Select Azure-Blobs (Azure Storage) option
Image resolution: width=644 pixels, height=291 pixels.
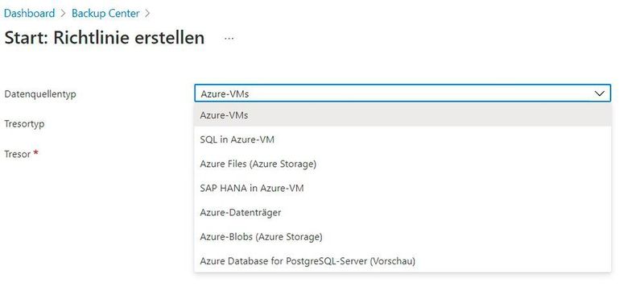pos(402,237)
